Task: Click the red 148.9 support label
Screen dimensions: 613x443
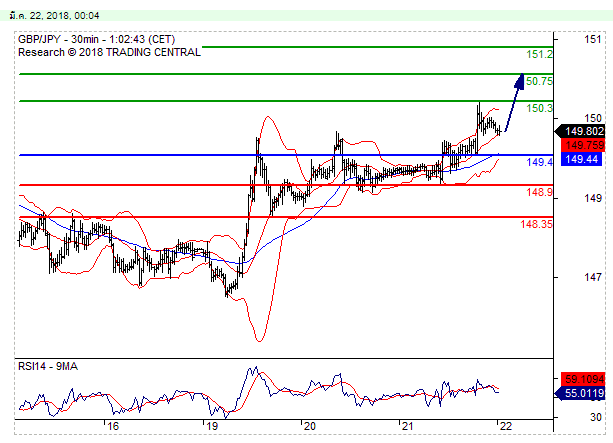Action: pos(540,192)
